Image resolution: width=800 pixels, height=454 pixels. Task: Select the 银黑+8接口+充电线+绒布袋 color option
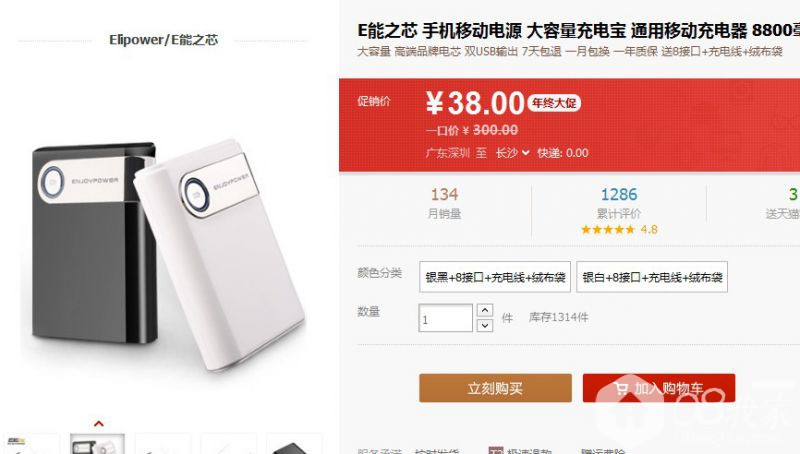point(495,277)
